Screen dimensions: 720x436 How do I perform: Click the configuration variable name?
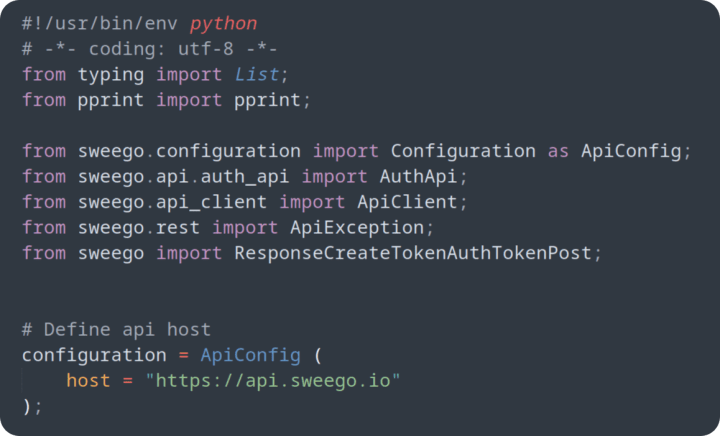pos(94,355)
